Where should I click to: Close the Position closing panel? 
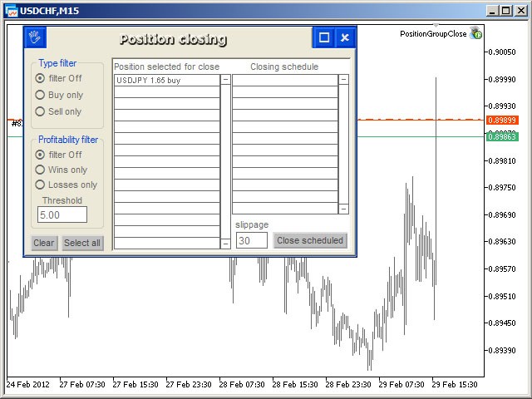345,37
